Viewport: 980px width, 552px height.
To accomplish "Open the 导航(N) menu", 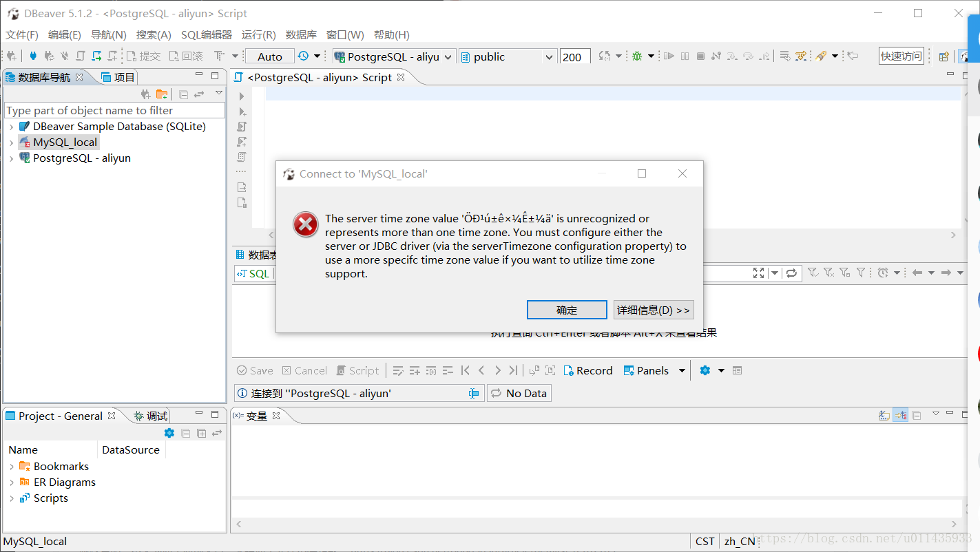I will point(109,34).
